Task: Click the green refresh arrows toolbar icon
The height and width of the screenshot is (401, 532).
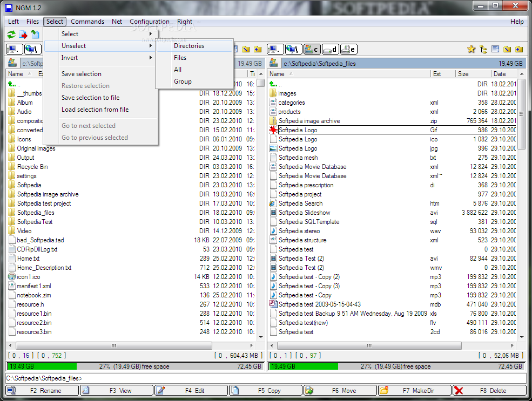Action: [11, 34]
